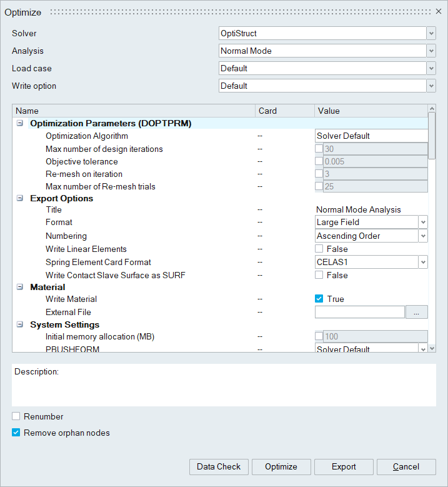The width and height of the screenshot is (448, 487).
Task: Click the External File path input field
Action: [x=359, y=312]
